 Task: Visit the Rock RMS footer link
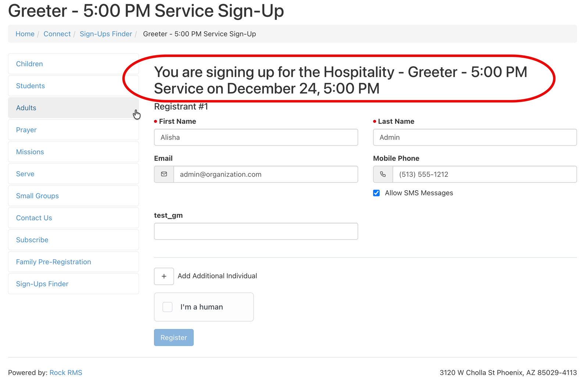pos(66,373)
